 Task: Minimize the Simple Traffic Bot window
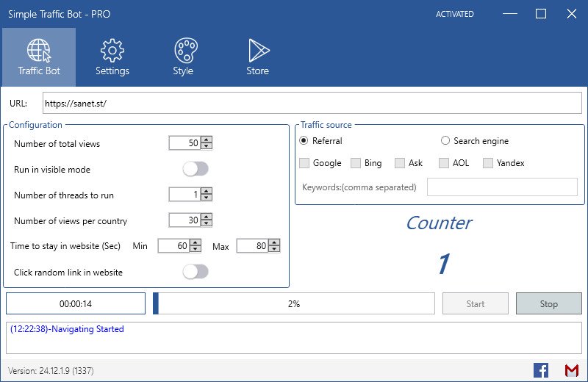click(x=509, y=14)
